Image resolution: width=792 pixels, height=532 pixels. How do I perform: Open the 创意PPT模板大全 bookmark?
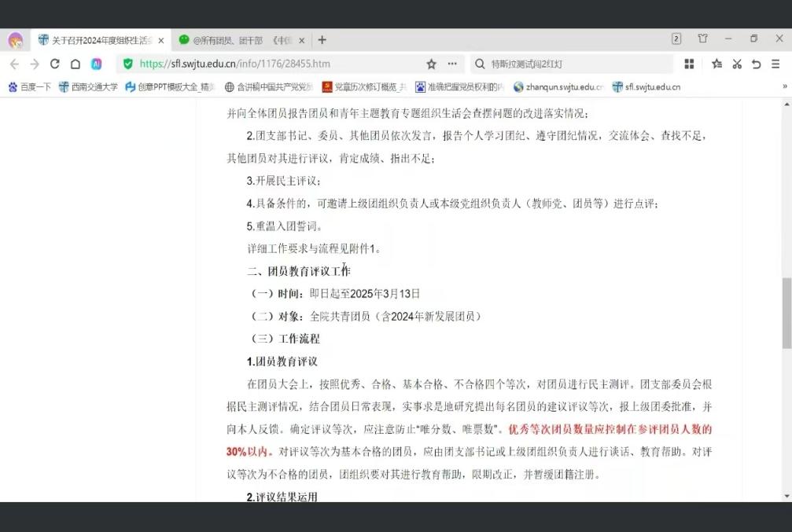point(170,86)
